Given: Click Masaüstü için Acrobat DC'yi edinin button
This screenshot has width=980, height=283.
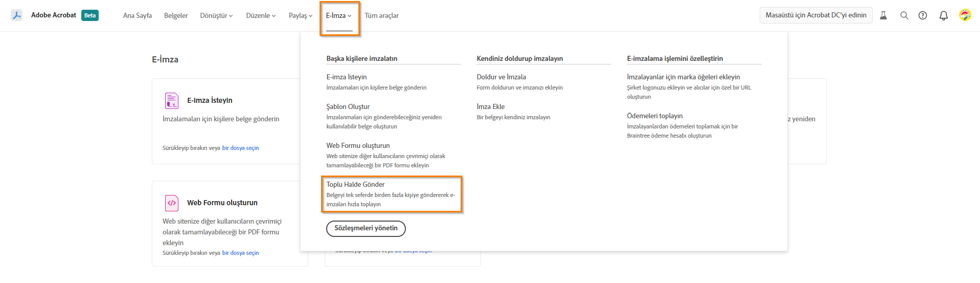Looking at the screenshot, I should (x=816, y=15).
